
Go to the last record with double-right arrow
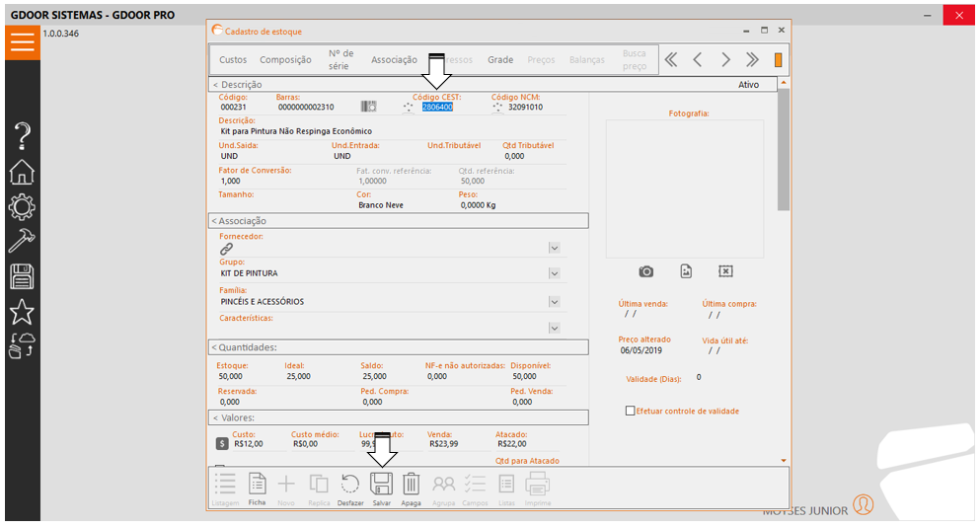[x=752, y=60]
